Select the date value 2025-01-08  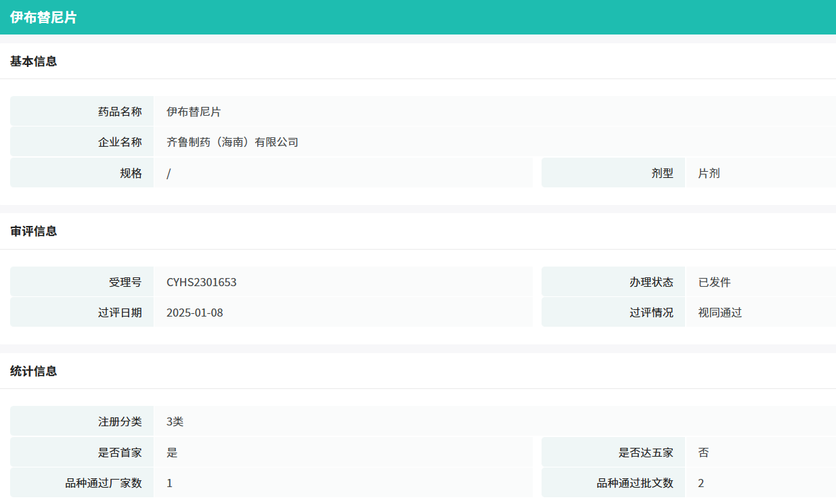[195, 313]
